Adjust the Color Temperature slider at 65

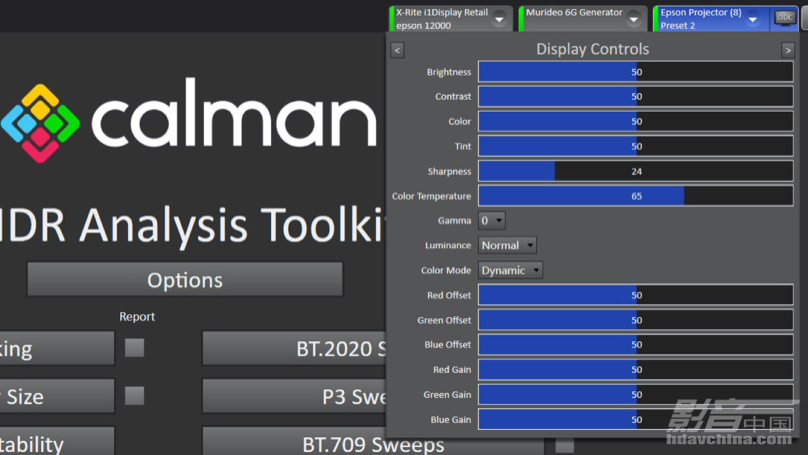click(x=636, y=196)
